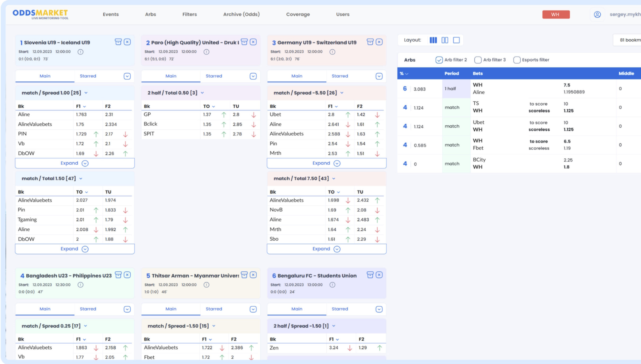Image resolution: width=641 pixels, height=364 pixels.
Task: Show info for the Paro United event
Action: [x=206, y=52]
